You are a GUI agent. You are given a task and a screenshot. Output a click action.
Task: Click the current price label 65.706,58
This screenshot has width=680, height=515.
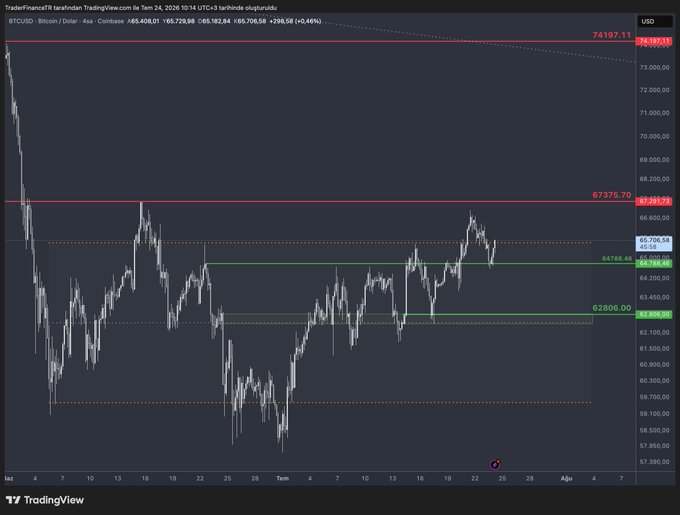(x=654, y=243)
